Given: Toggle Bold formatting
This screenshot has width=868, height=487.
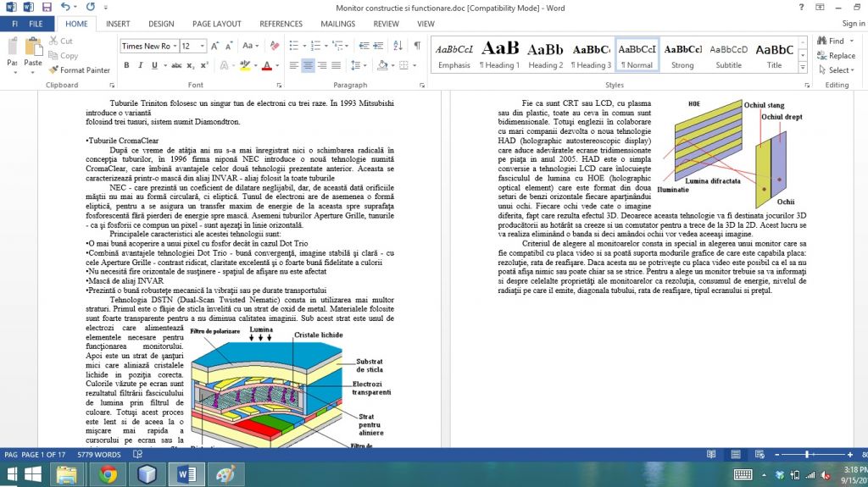Looking at the screenshot, I should 126,65.
